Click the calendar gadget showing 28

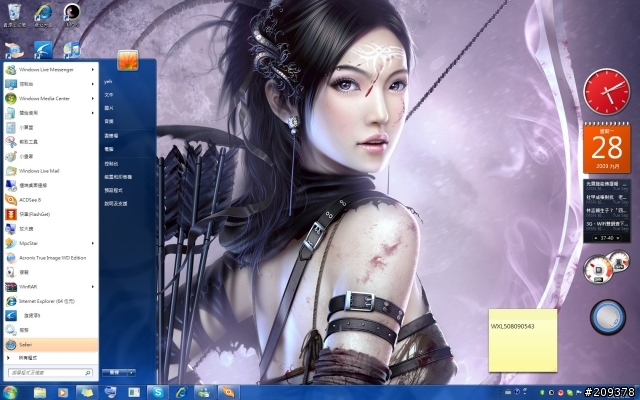click(x=607, y=148)
